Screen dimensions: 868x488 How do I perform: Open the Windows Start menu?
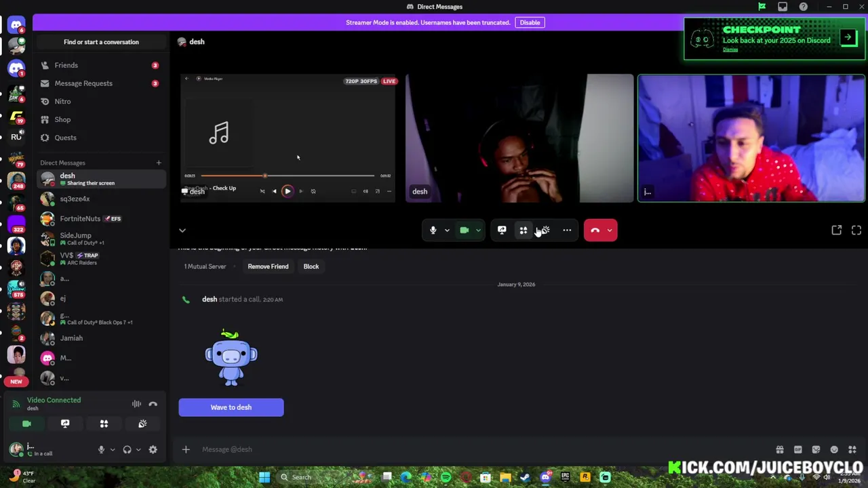pos(264,477)
